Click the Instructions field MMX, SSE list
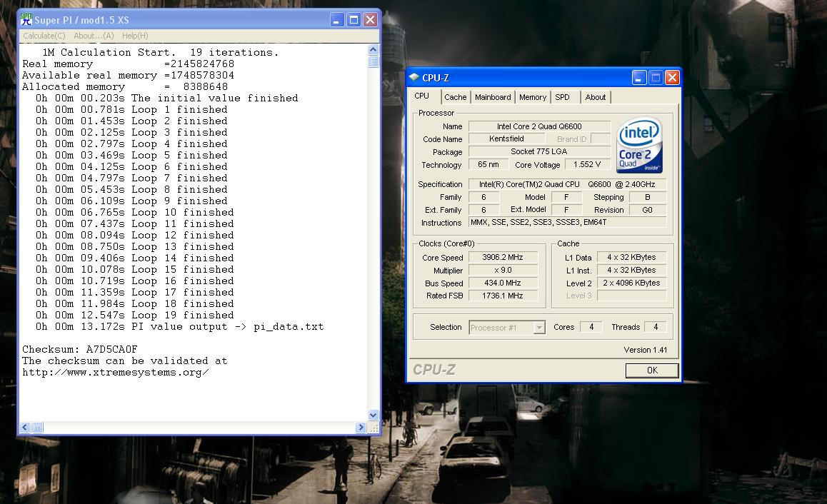Image resolution: width=827 pixels, height=504 pixels. tap(567, 223)
